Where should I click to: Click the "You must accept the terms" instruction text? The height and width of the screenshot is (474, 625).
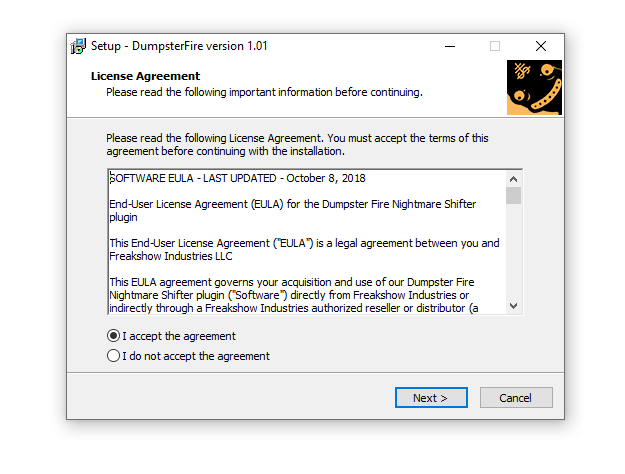pyautogui.click(x=400, y=138)
